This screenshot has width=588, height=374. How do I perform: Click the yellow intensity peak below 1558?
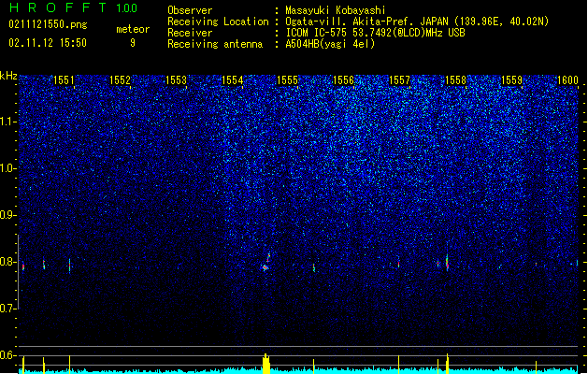[447, 364]
